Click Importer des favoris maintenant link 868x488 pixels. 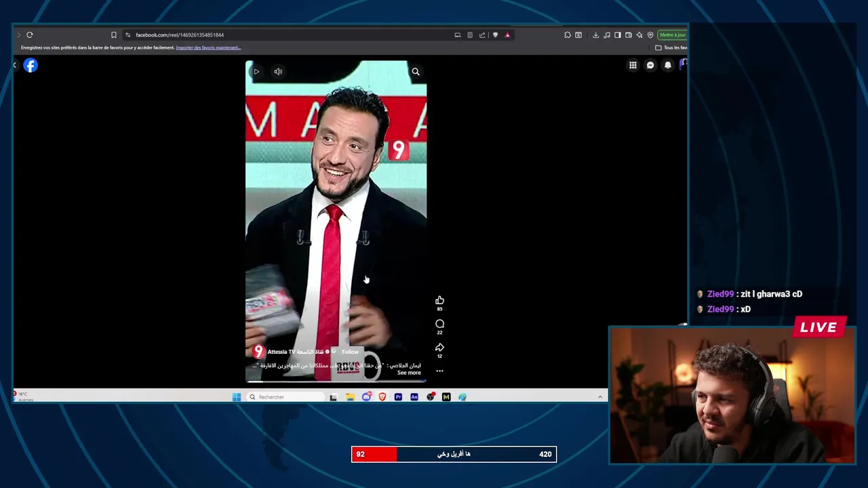pyautogui.click(x=208, y=47)
